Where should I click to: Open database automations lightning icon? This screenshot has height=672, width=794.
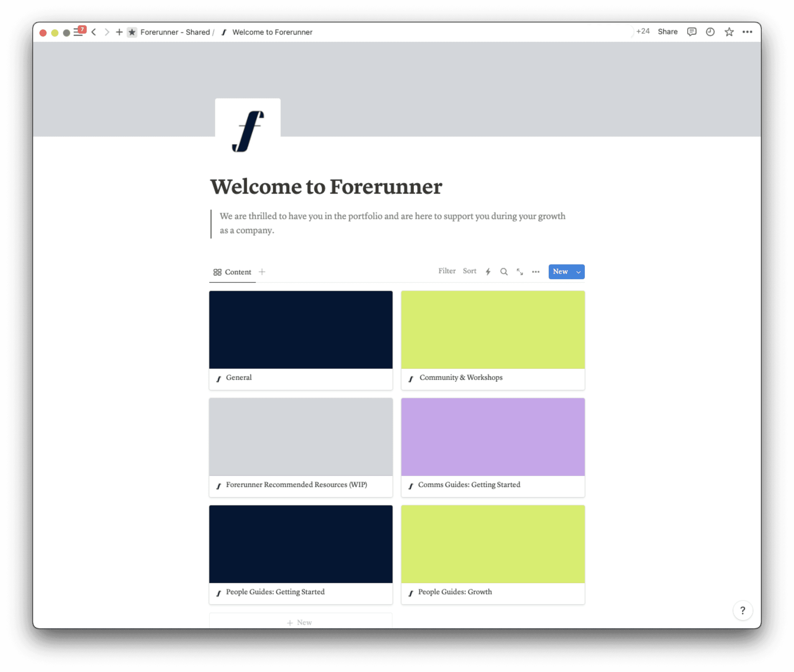pos(488,272)
